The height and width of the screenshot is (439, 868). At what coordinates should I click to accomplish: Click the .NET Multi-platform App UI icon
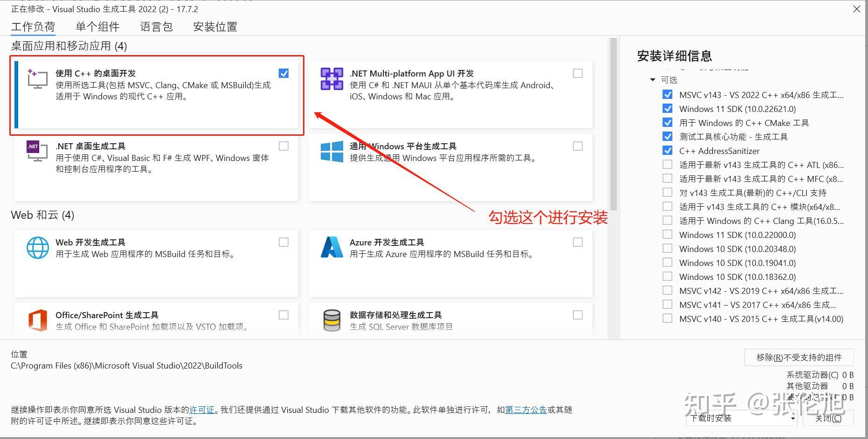coord(332,79)
